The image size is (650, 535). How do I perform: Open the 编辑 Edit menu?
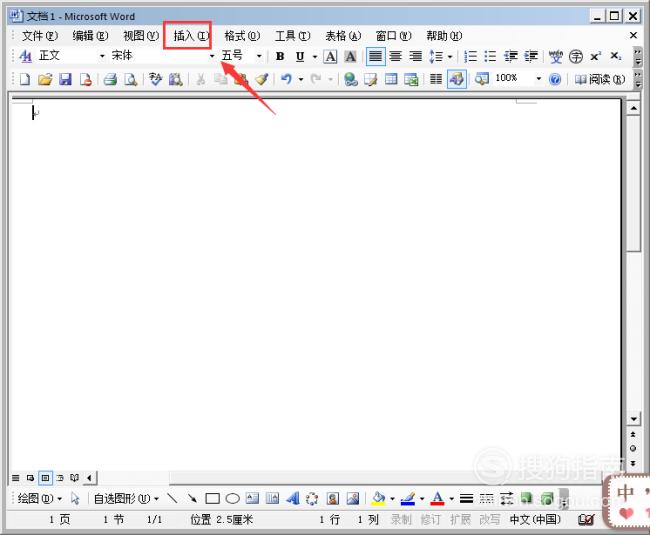click(90, 36)
